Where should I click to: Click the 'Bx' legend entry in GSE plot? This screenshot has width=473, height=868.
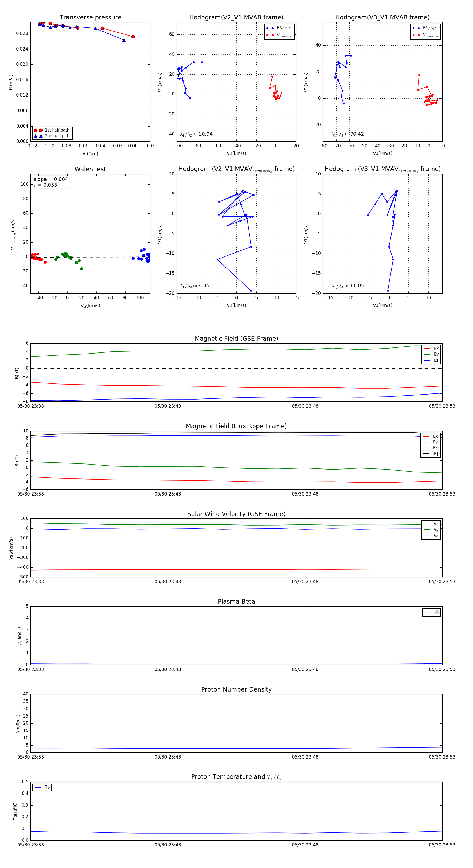[x=431, y=349]
